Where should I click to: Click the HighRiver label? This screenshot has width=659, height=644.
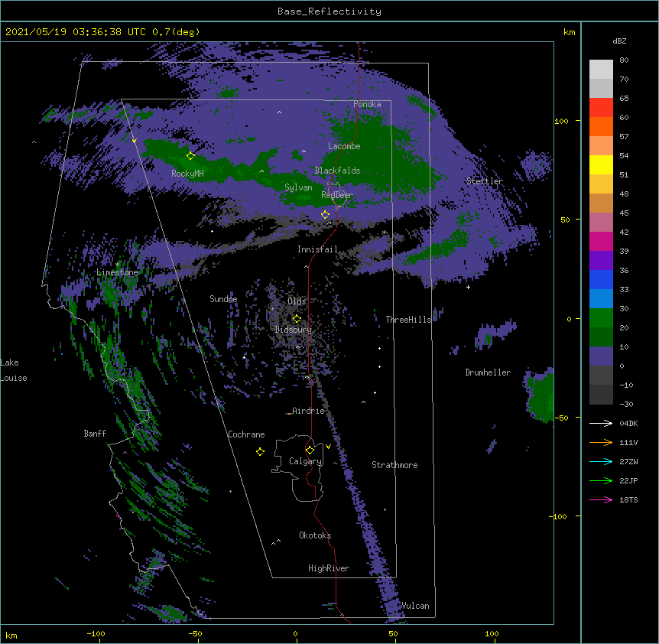[329, 568]
